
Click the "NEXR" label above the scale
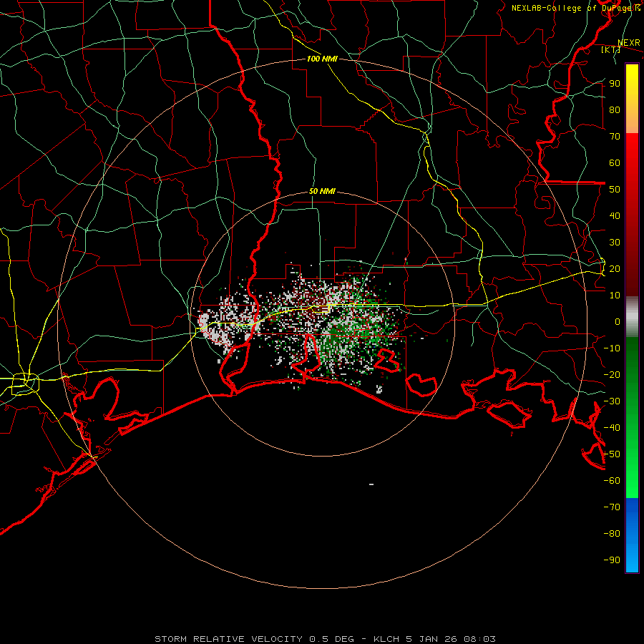tap(629, 43)
